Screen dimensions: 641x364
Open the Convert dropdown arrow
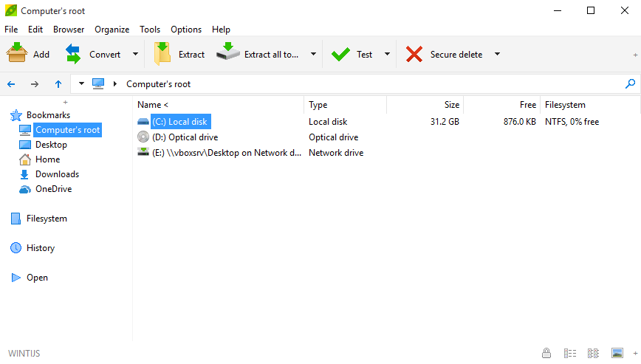point(135,54)
